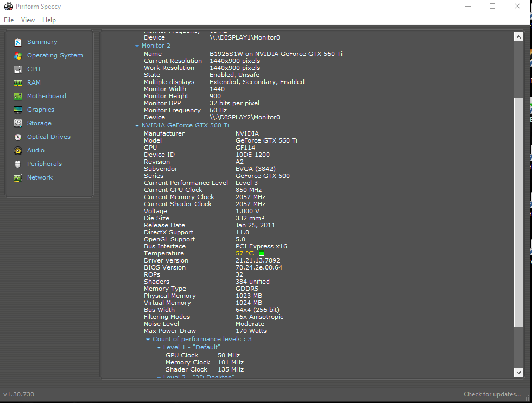Show the Storage section
532x403 pixels.
pyautogui.click(x=39, y=123)
